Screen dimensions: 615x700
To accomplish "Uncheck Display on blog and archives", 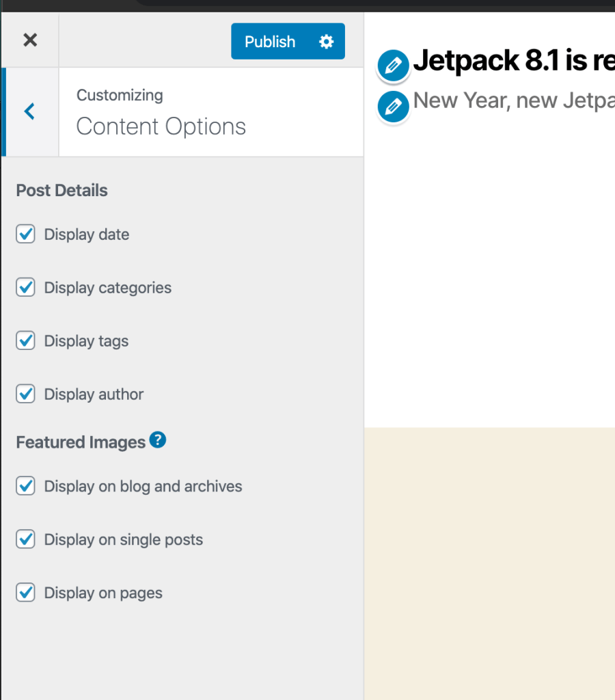I will (26, 487).
